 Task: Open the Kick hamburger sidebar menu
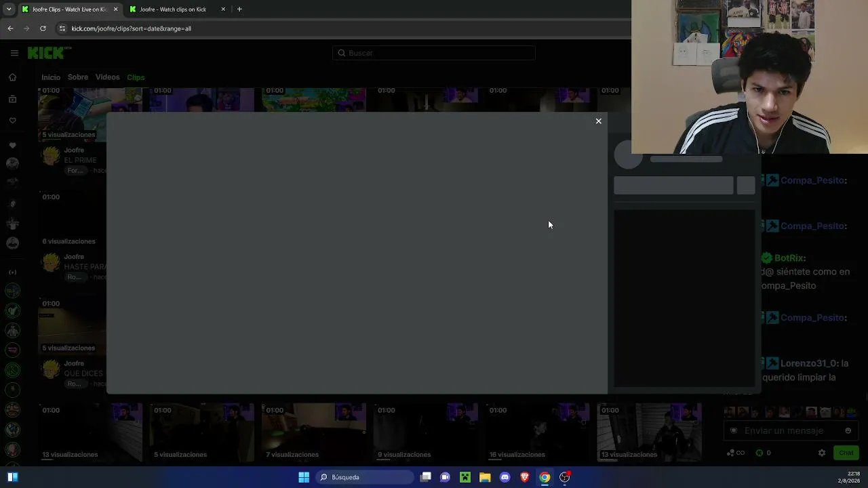[x=14, y=53]
